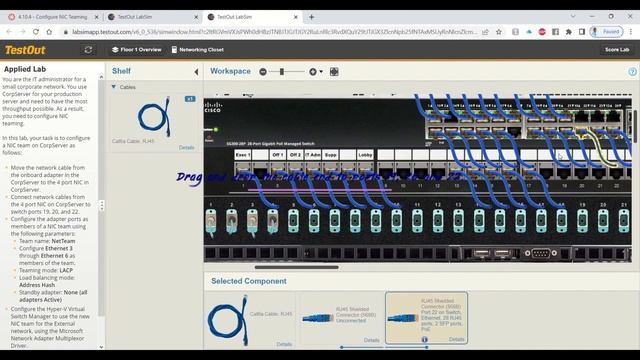Click the Cisco logo on the switch
Viewport: 640px width, 360px height.
(213, 107)
